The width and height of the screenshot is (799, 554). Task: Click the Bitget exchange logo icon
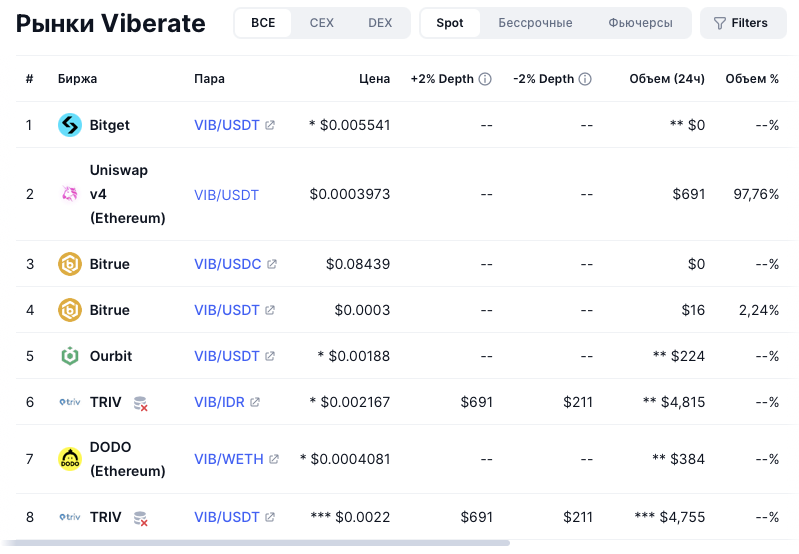point(70,125)
